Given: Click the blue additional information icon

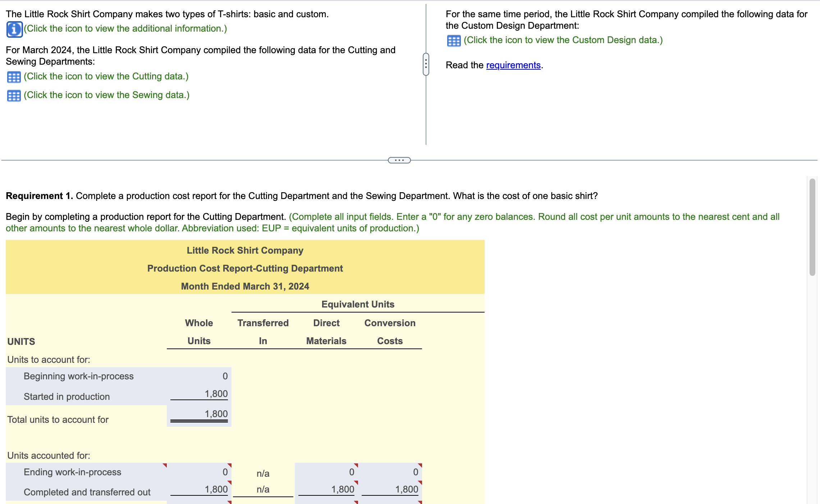Looking at the screenshot, I should [14, 29].
